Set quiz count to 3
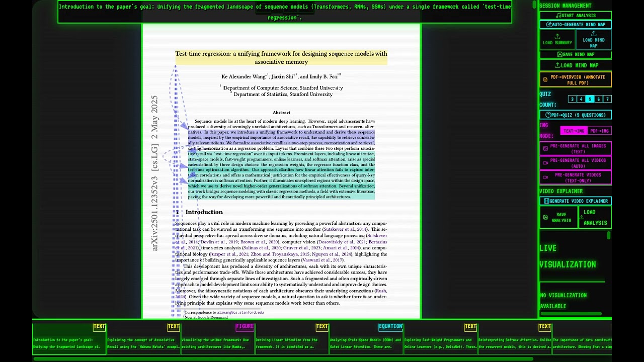644x362 pixels. pyautogui.click(x=572, y=99)
